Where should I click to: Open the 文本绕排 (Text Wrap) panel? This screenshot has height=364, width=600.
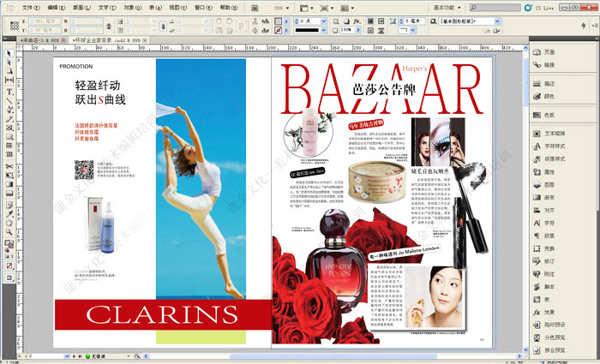(x=549, y=134)
